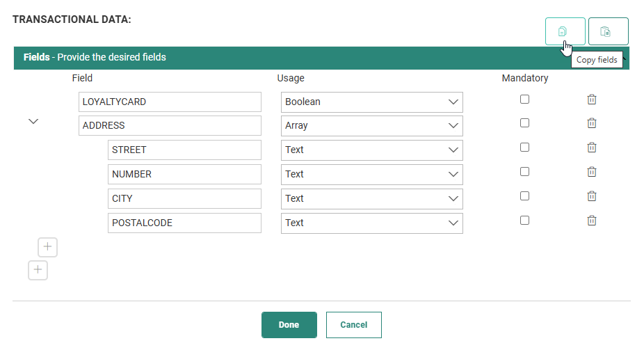This screenshot has width=644, height=350.
Task: Delete the STREET sub-field row
Action: [x=592, y=148]
